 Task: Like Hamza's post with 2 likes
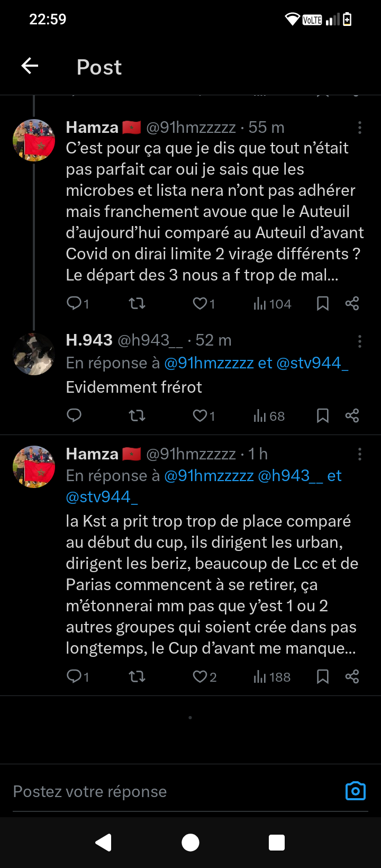[x=200, y=676]
